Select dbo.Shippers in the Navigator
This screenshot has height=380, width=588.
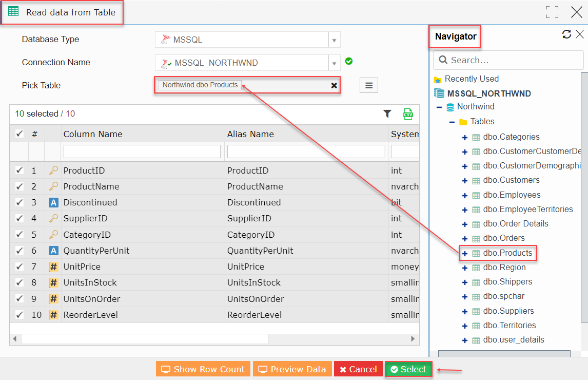point(508,281)
